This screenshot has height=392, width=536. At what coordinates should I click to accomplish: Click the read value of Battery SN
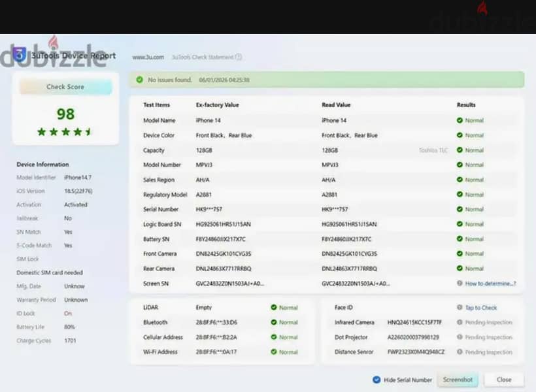(x=346, y=239)
